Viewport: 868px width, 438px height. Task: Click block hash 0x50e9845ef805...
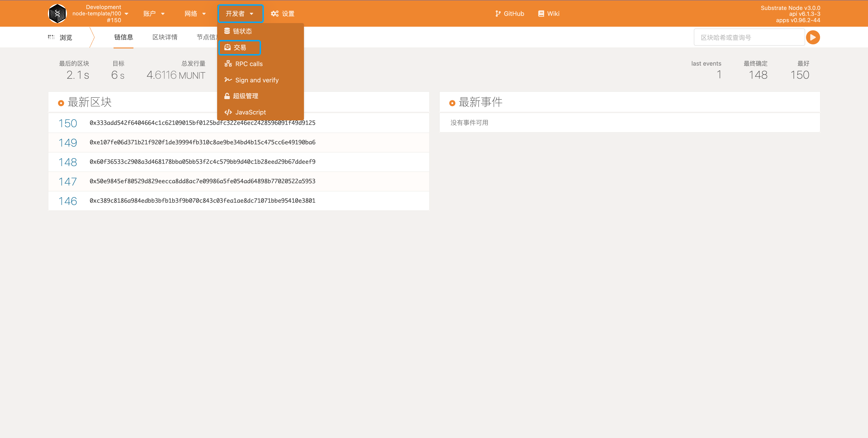pos(202,181)
